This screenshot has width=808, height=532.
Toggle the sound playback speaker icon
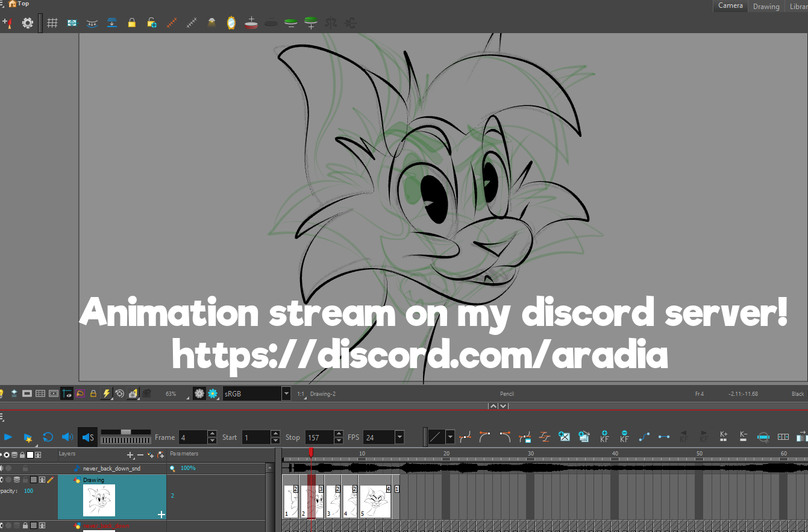pos(67,437)
